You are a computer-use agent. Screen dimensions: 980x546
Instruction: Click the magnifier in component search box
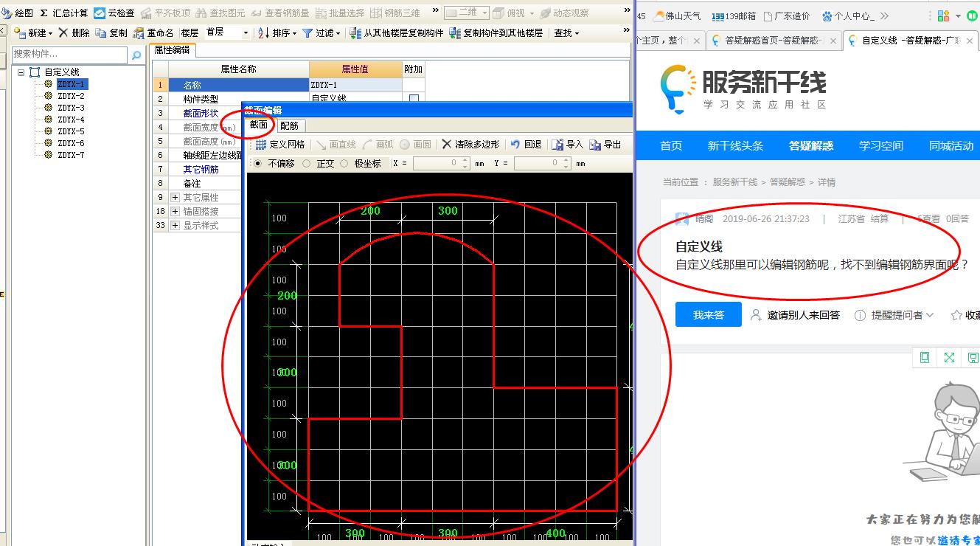tap(136, 55)
